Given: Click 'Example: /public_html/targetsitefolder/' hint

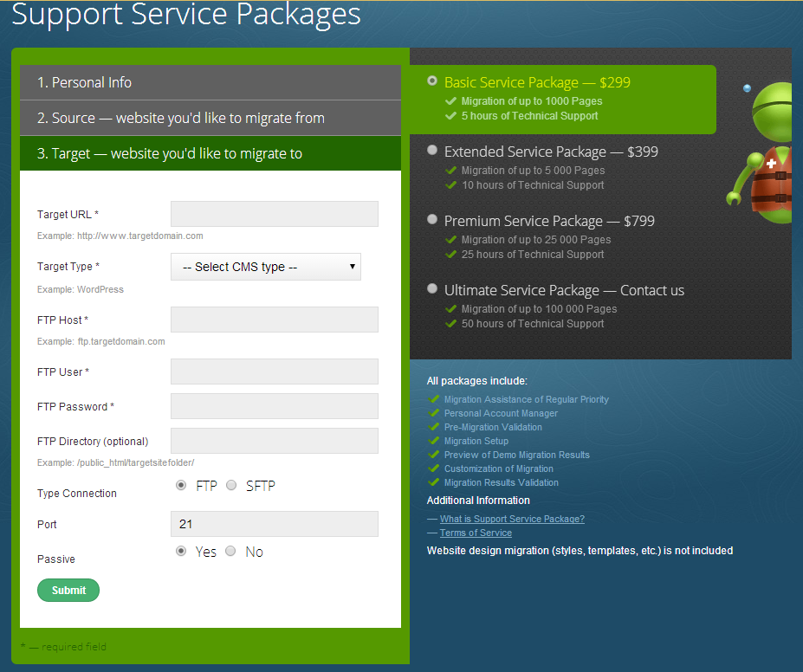Looking at the screenshot, I should [x=116, y=462].
